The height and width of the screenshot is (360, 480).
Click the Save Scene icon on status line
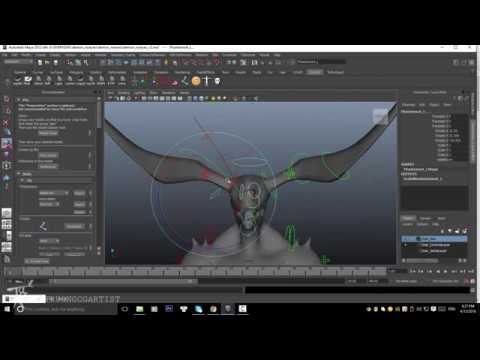(55, 62)
